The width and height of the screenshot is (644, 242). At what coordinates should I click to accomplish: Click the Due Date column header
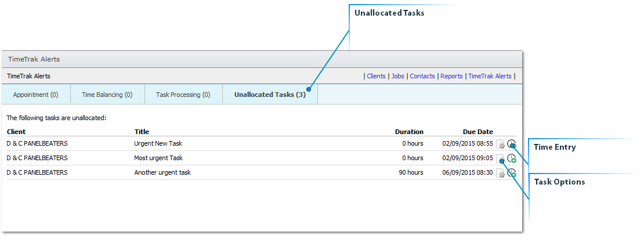pos(477,132)
